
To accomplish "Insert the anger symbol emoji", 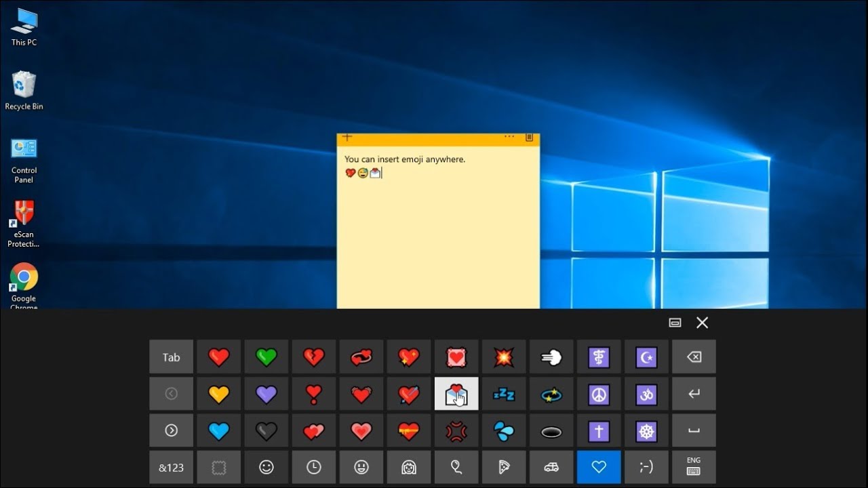I will tap(456, 430).
